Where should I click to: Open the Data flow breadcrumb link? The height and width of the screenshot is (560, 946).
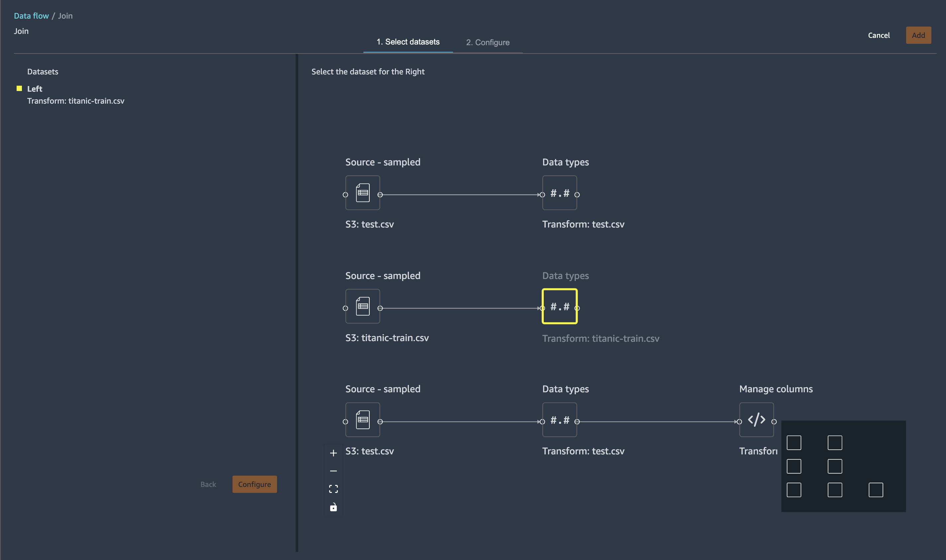click(x=31, y=16)
